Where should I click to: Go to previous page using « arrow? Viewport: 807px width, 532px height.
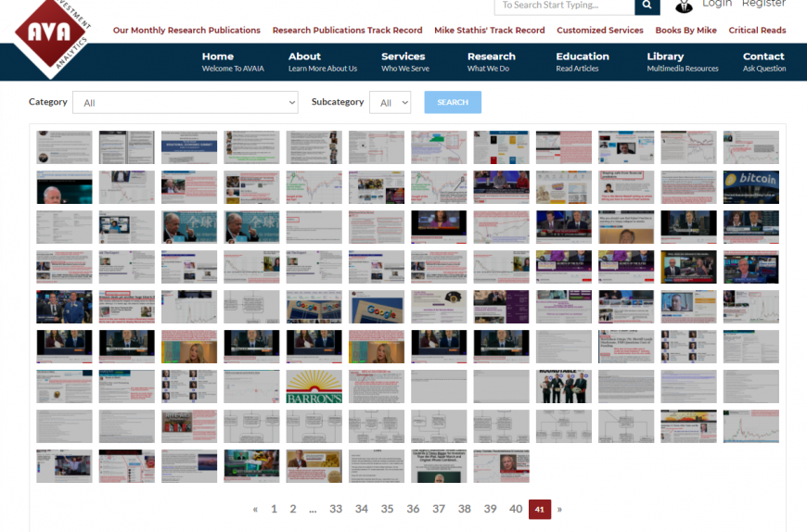(255, 509)
